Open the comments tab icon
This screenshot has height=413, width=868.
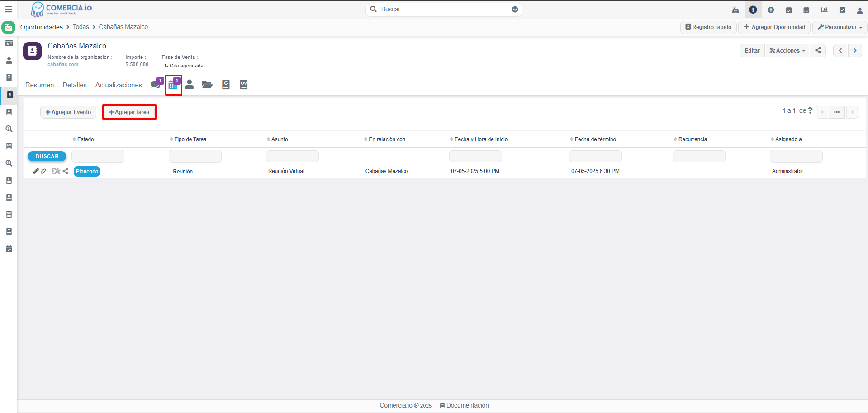(156, 85)
